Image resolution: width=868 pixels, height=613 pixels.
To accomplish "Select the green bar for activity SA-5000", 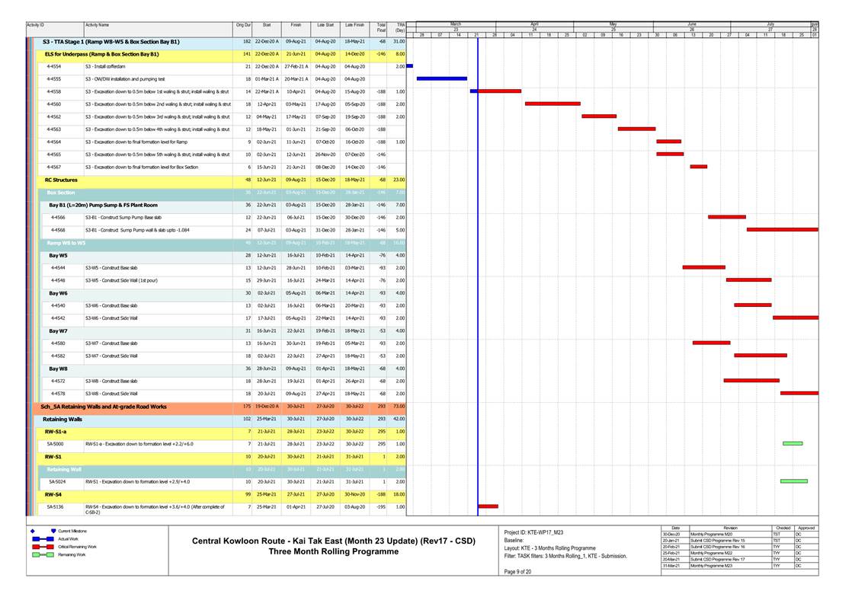I will point(793,443).
